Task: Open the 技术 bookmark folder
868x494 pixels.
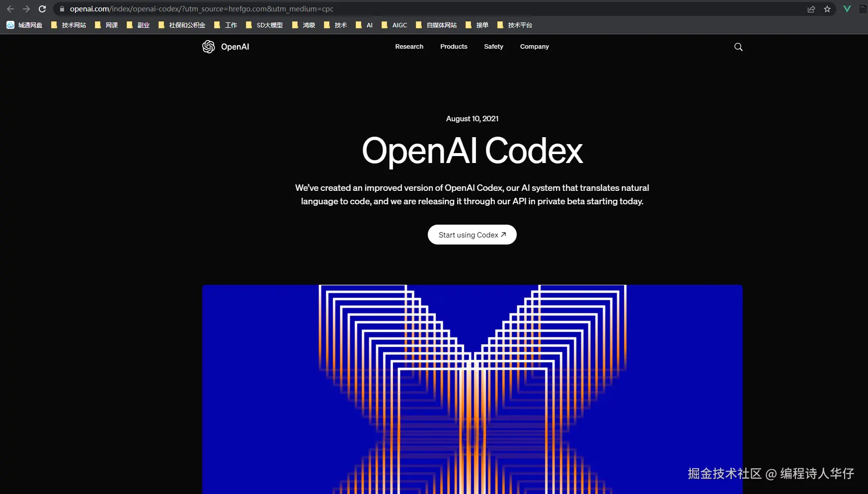Action: coord(335,25)
